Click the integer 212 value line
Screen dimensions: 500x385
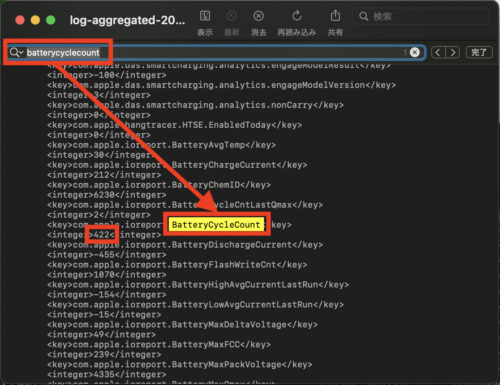pyautogui.click(x=104, y=175)
